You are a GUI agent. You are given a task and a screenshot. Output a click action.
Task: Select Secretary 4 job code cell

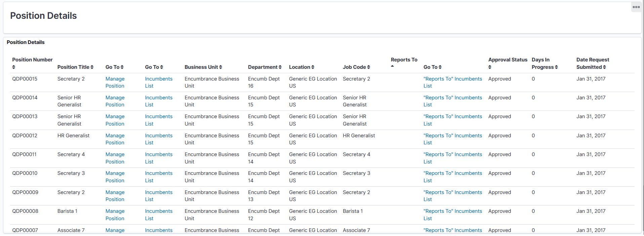click(356, 154)
